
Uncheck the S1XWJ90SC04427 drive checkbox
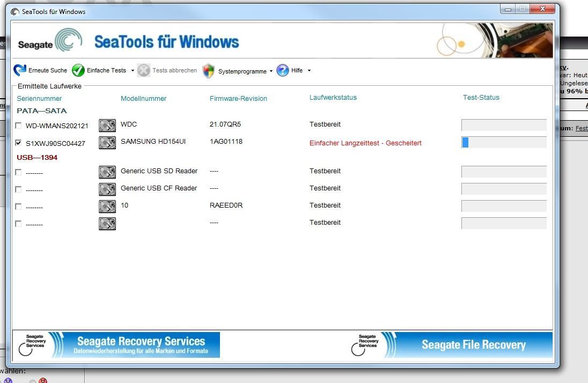click(18, 143)
